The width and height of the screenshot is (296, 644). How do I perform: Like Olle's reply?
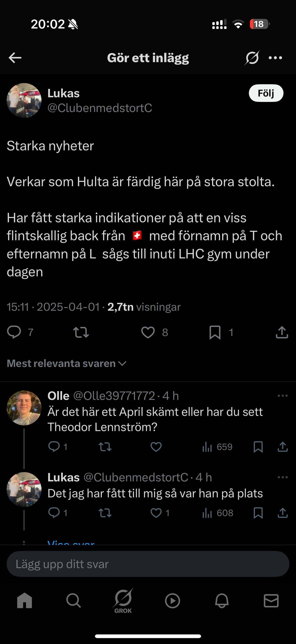156,447
